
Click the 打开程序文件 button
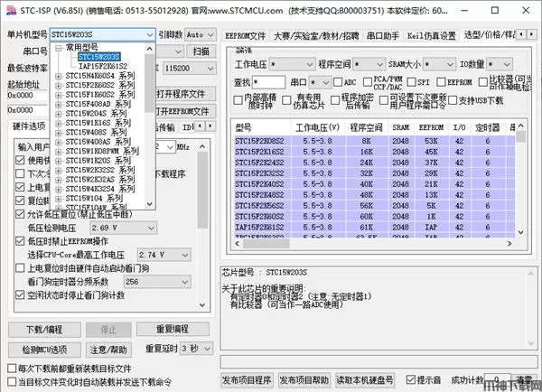(x=183, y=94)
